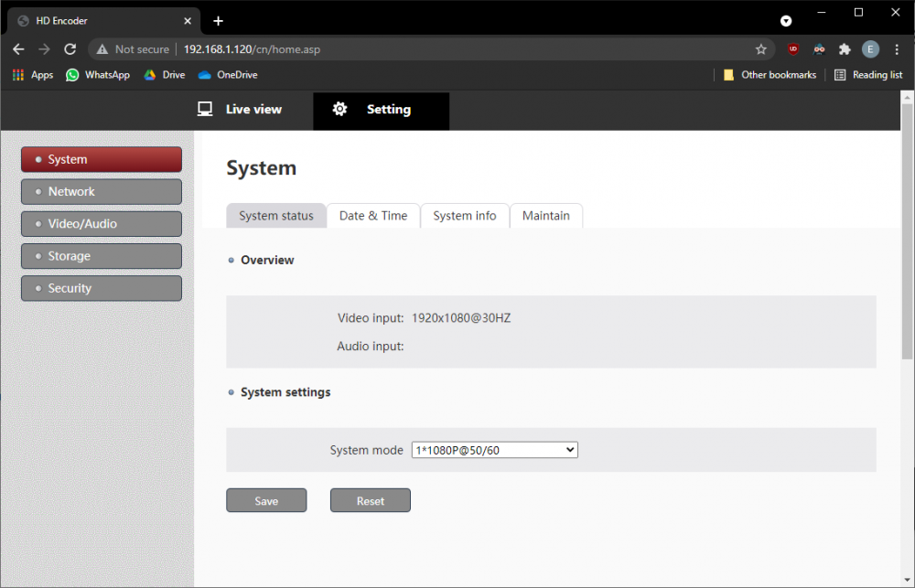Select System in the sidebar
Screen dimensions: 915x588
[x=102, y=159]
